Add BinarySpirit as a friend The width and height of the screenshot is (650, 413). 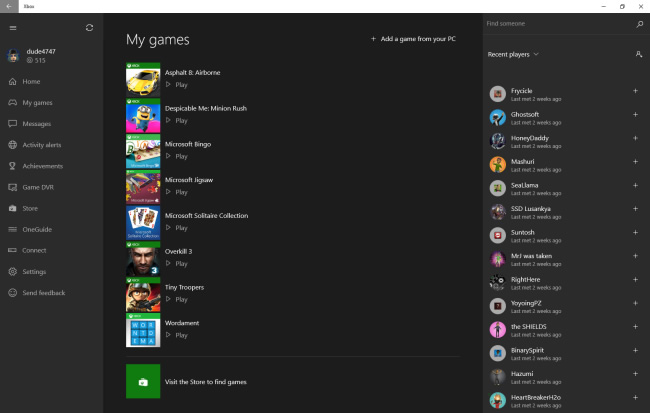point(635,350)
